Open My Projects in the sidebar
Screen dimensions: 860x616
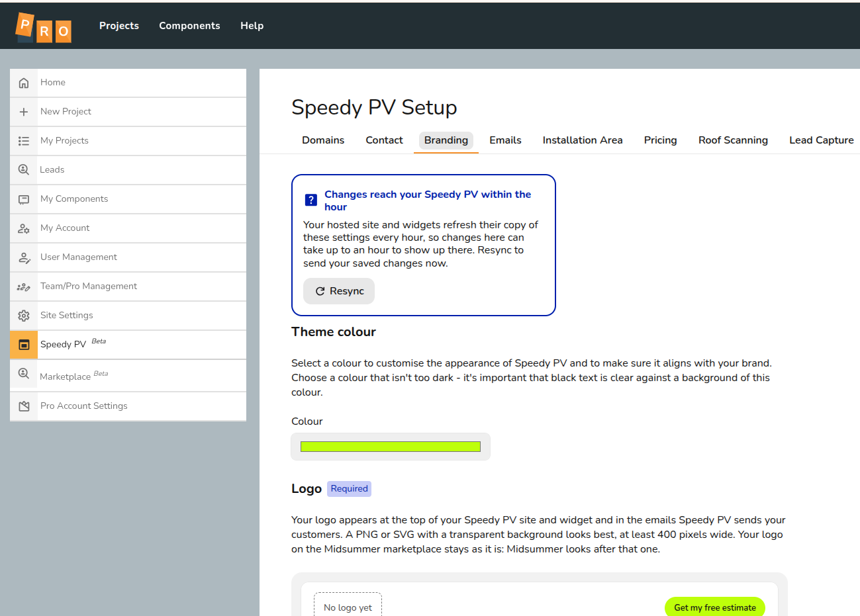point(128,141)
